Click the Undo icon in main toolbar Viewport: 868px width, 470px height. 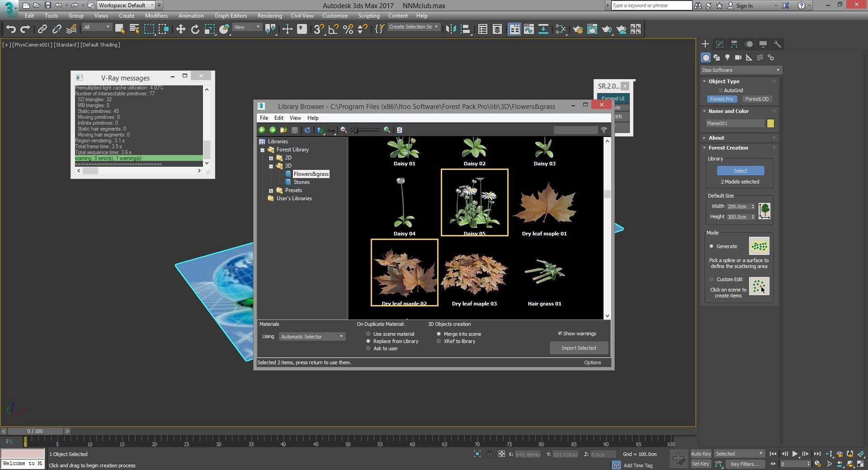pyautogui.click(x=11, y=29)
